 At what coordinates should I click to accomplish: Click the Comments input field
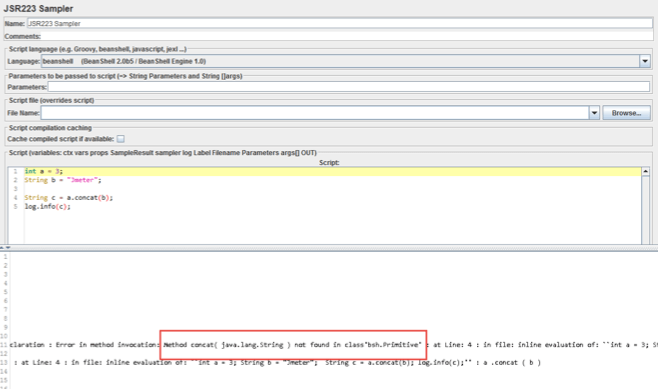tap(347, 36)
